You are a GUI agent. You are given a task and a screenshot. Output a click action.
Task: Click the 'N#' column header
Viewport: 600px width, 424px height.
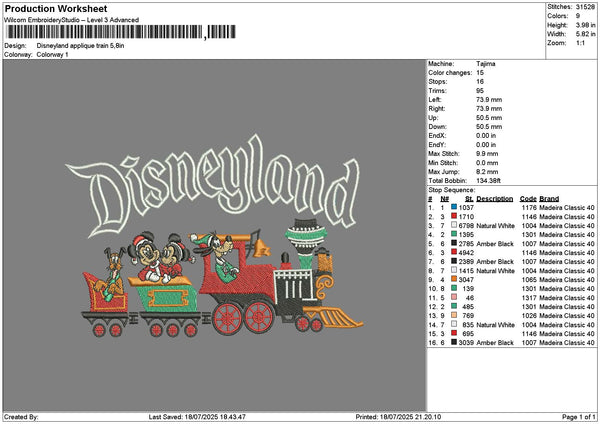(x=444, y=199)
